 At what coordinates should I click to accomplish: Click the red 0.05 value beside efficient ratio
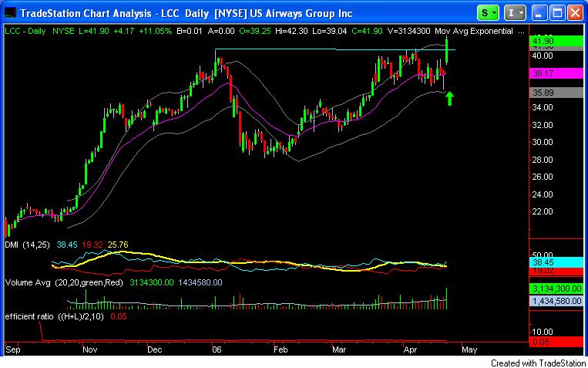click(x=119, y=316)
